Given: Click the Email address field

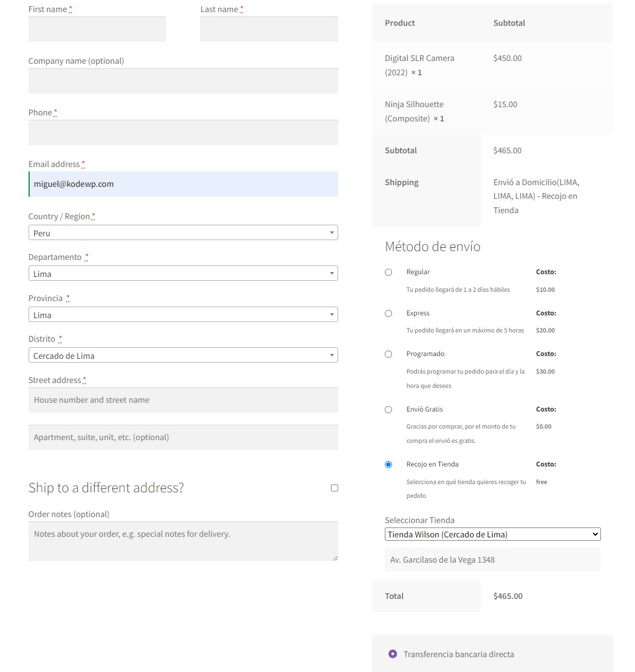Looking at the screenshot, I should (x=183, y=184).
